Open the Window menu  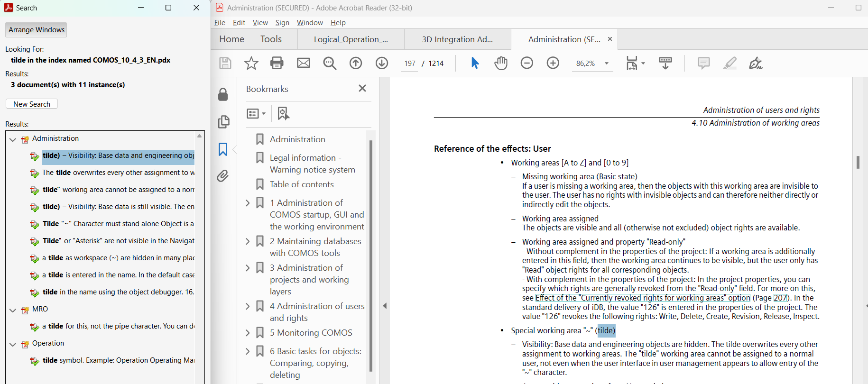point(309,23)
